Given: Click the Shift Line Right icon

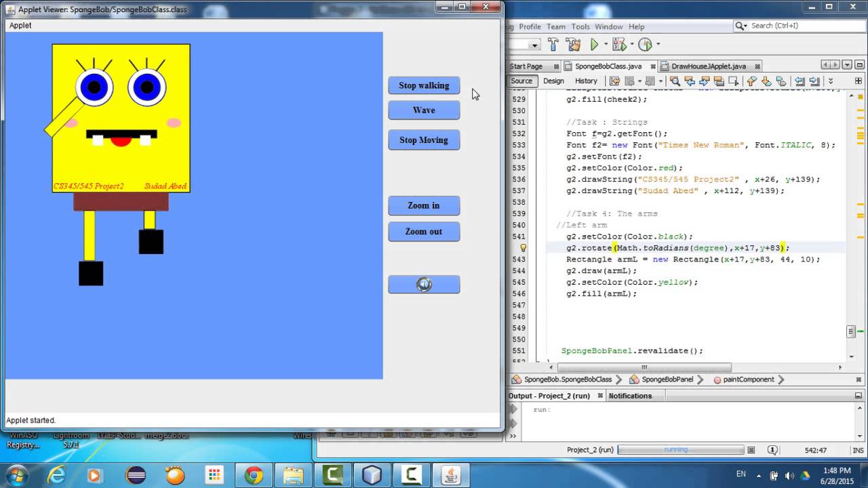Looking at the screenshot, I should pyautogui.click(x=814, y=81).
